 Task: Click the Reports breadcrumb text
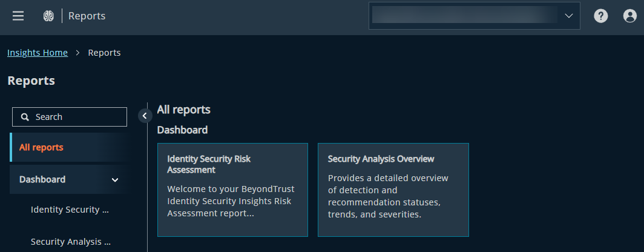coord(104,53)
